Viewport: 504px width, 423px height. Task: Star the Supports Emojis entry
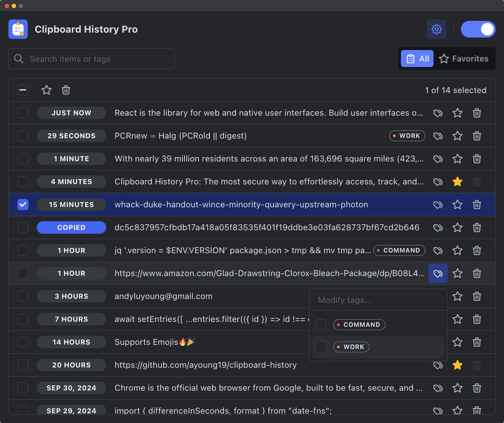pyautogui.click(x=457, y=342)
